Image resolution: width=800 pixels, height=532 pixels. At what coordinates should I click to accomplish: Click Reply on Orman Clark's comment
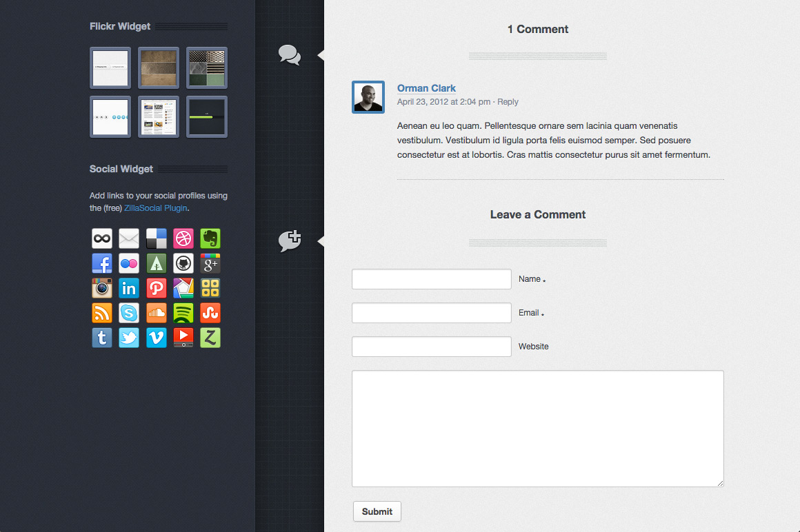coord(508,101)
